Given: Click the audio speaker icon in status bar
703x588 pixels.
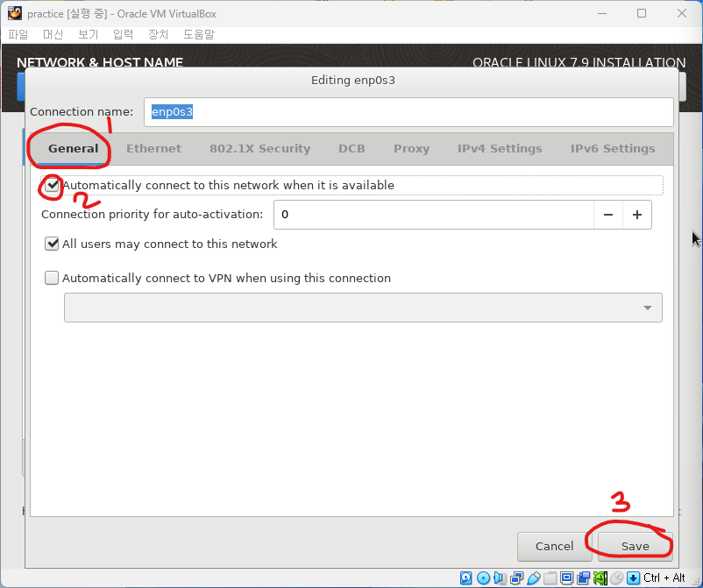Looking at the screenshot, I should [500, 577].
